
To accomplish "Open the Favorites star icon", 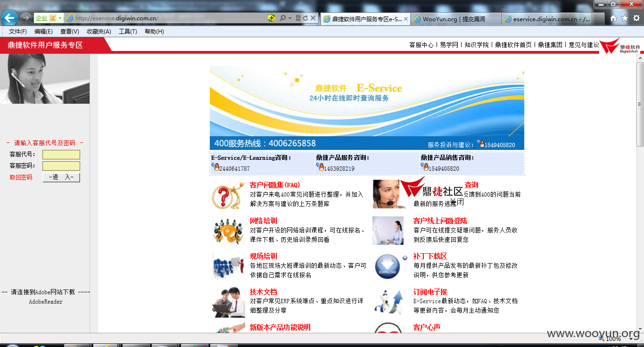I will tap(625, 18).
